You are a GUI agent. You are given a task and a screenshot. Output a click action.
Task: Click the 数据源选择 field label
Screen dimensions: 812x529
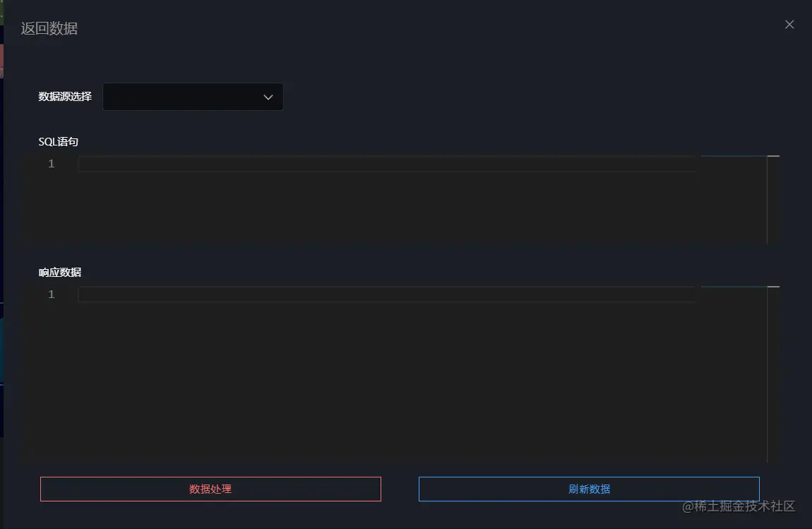[65, 97]
